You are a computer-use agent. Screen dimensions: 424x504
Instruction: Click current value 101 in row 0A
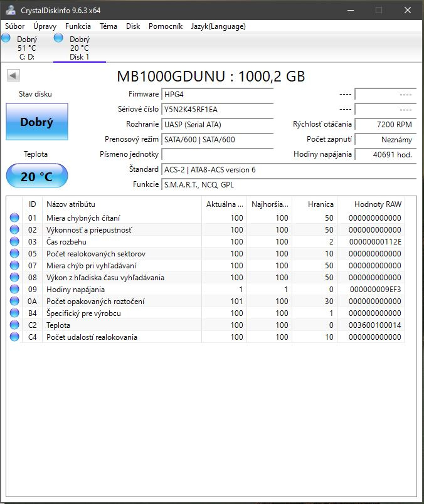236,301
